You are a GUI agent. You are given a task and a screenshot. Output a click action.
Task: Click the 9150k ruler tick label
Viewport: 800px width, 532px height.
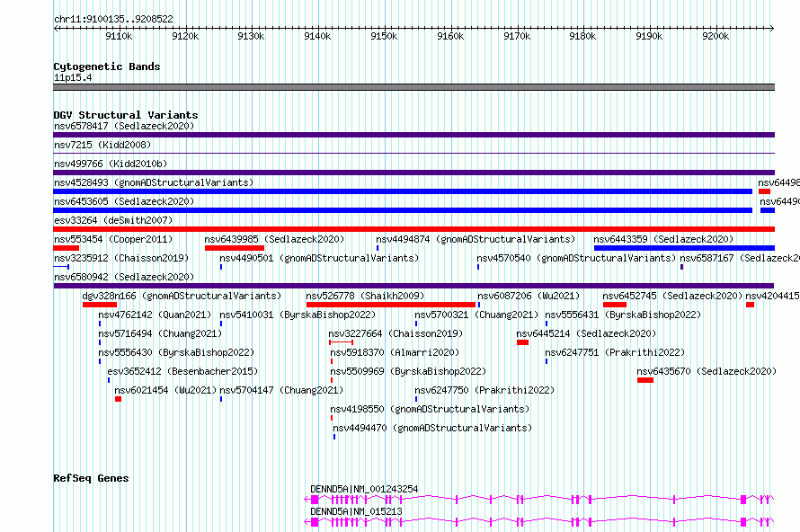pyautogui.click(x=384, y=36)
